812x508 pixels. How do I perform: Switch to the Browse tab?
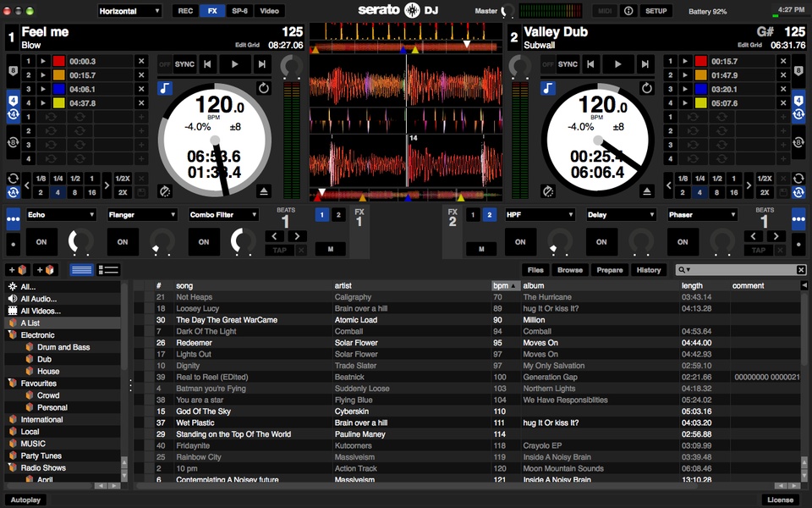[x=569, y=269]
